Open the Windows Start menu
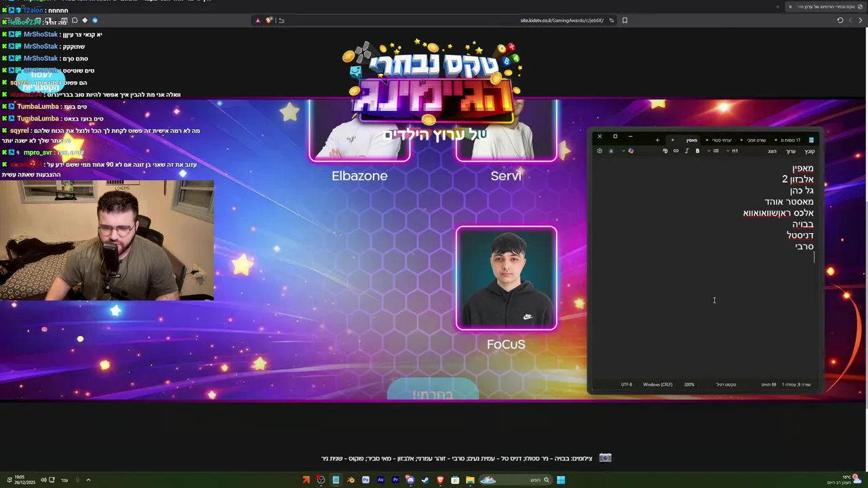868x488 pixels. click(561, 480)
